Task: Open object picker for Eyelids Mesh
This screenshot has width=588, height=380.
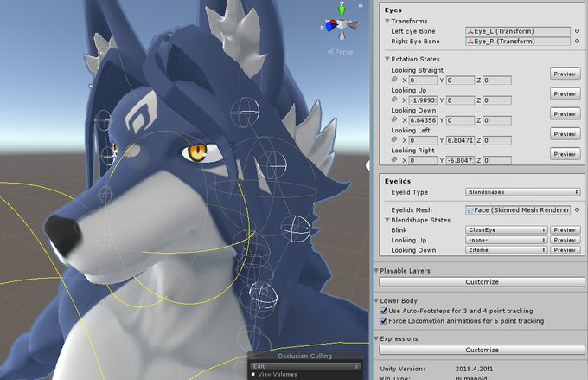Action: [577, 209]
